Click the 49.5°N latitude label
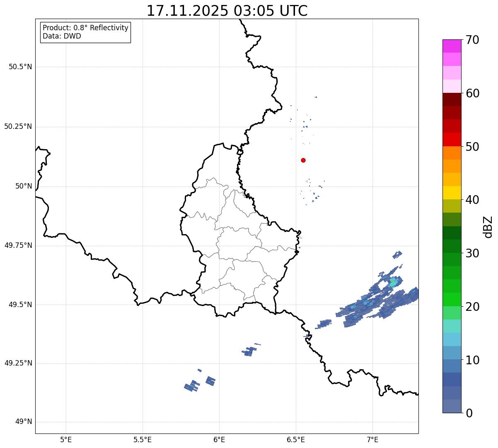 (20, 305)
